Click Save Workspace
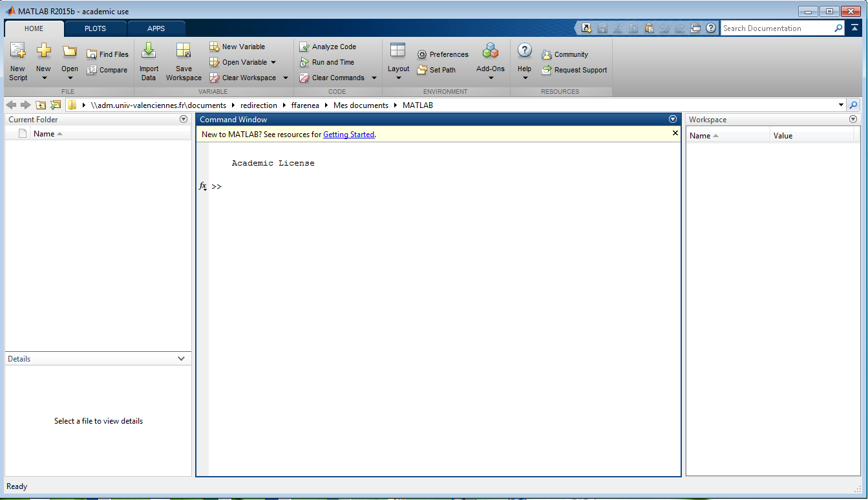Viewport: 868px width, 500px height. point(184,61)
